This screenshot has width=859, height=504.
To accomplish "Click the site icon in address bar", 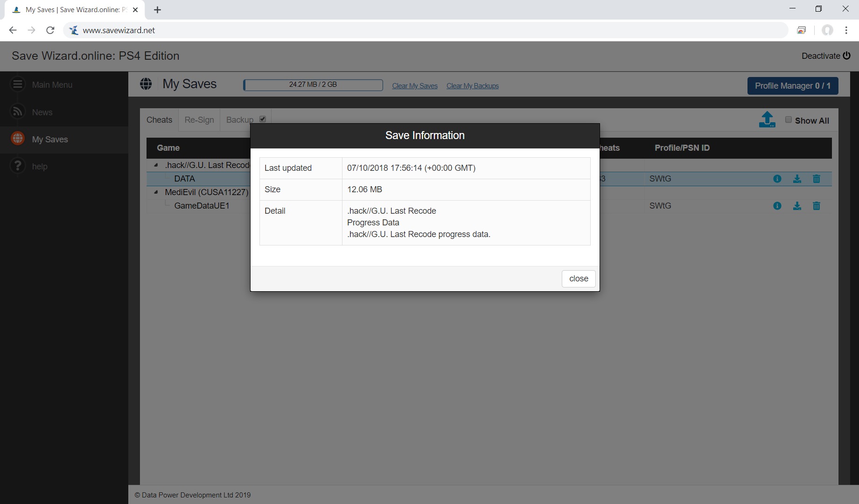I will 74,30.
